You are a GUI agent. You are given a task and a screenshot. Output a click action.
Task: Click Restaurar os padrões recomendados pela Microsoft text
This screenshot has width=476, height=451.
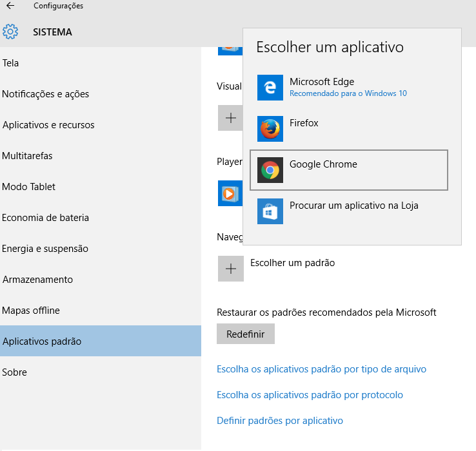click(x=326, y=312)
